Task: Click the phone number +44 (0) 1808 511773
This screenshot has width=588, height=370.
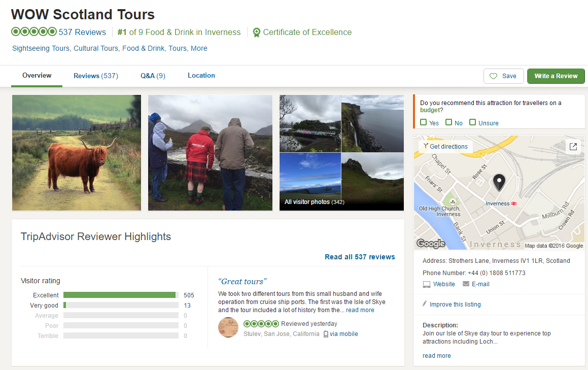Action: pyautogui.click(x=497, y=273)
